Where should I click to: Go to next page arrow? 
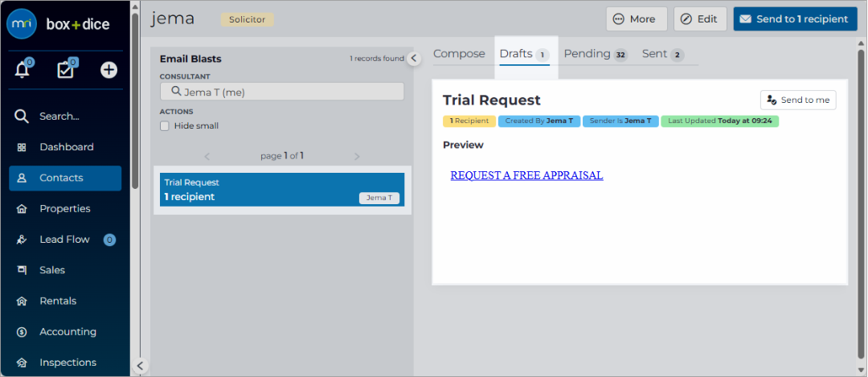pyautogui.click(x=357, y=157)
